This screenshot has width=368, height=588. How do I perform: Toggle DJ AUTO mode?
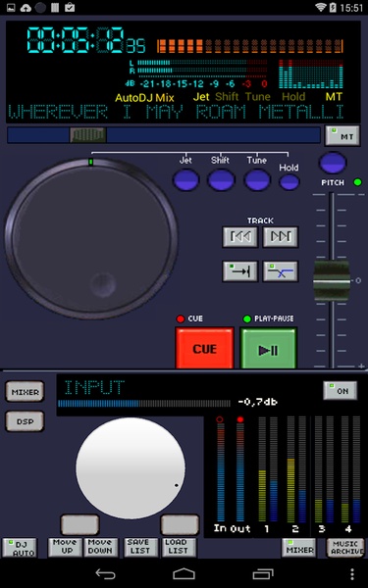coord(20,548)
